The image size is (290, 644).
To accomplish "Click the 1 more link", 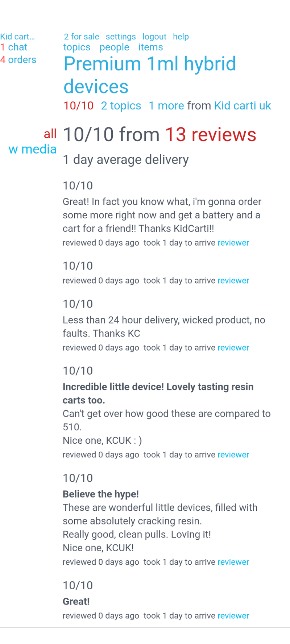I will pos(166,105).
